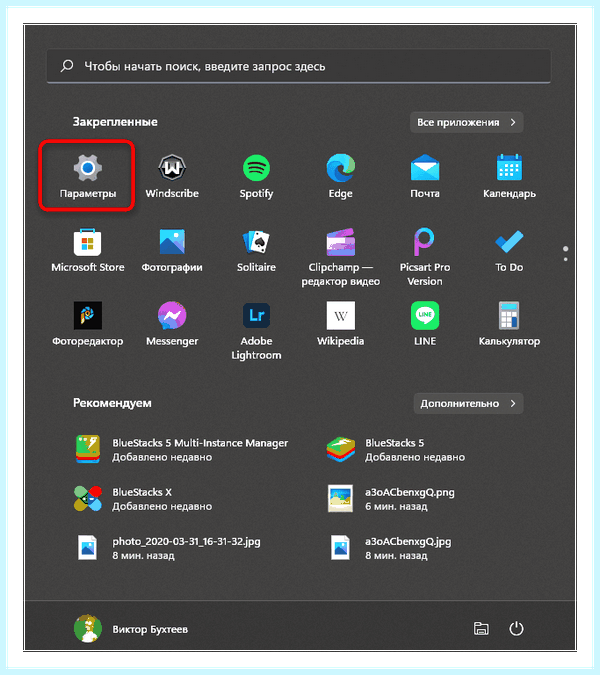Open photo_2020-03-31_16-31-32.jpg

[168, 548]
